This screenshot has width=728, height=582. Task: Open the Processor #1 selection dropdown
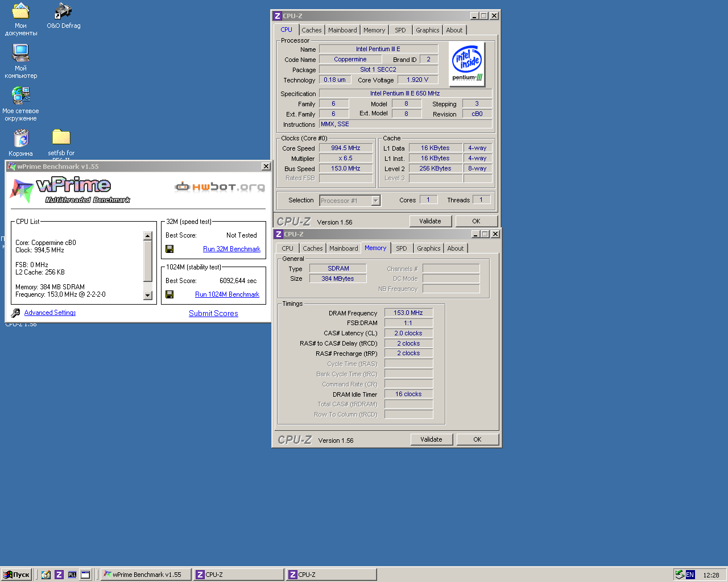pyautogui.click(x=375, y=201)
